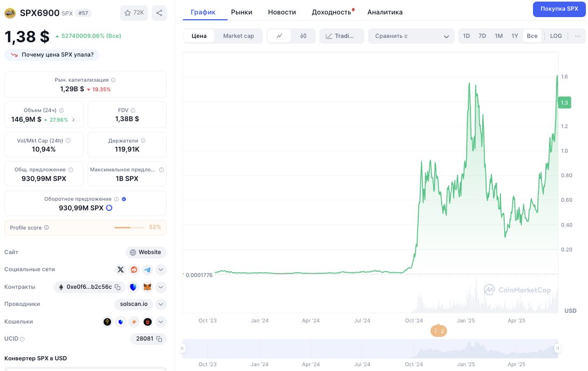Open Telegram social link

click(147, 270)
